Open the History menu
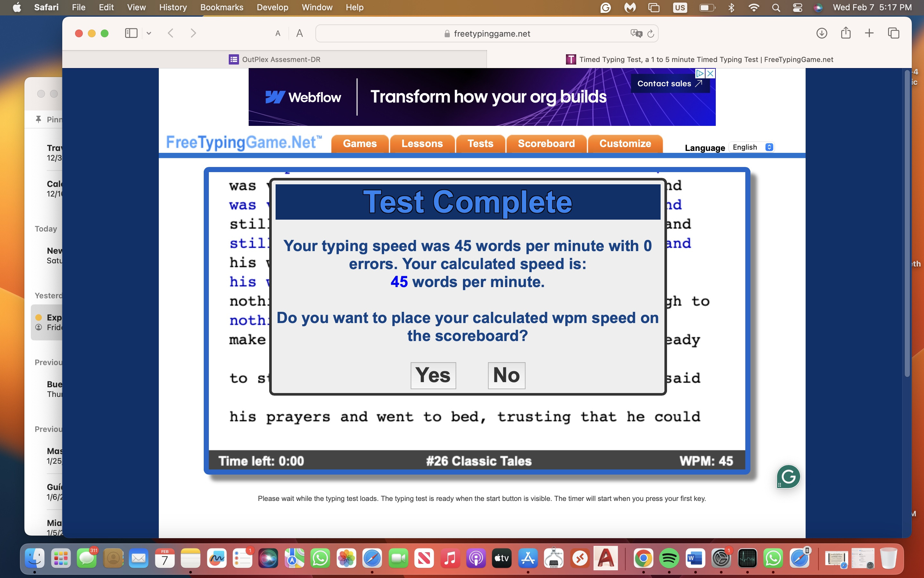Viewport: 924px width, 578px height. point(173,8)
